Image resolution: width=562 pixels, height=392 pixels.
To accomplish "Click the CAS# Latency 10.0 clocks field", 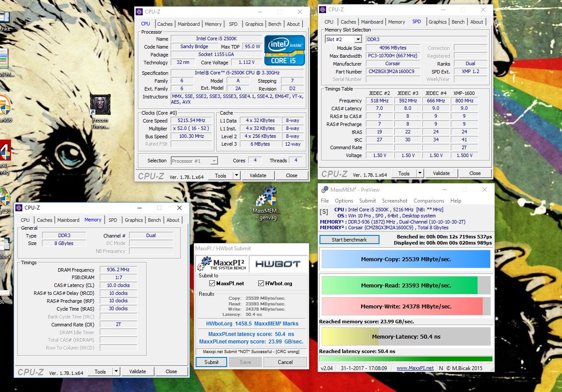I will tap(118, 285).
